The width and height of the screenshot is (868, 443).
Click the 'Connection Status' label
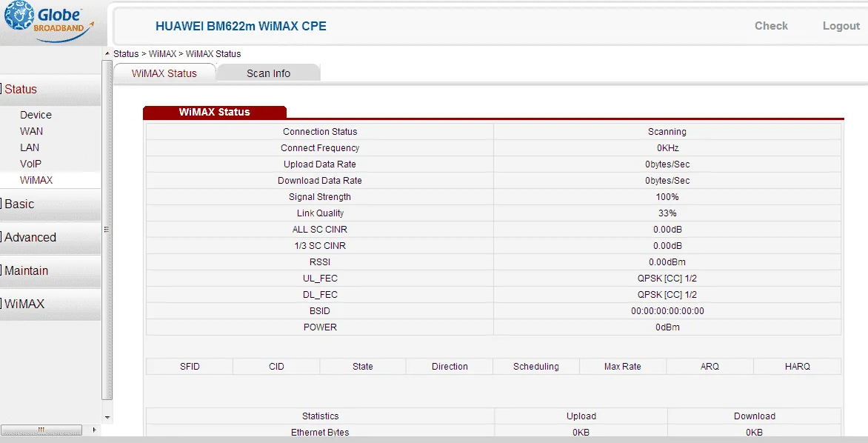(320, 132)
